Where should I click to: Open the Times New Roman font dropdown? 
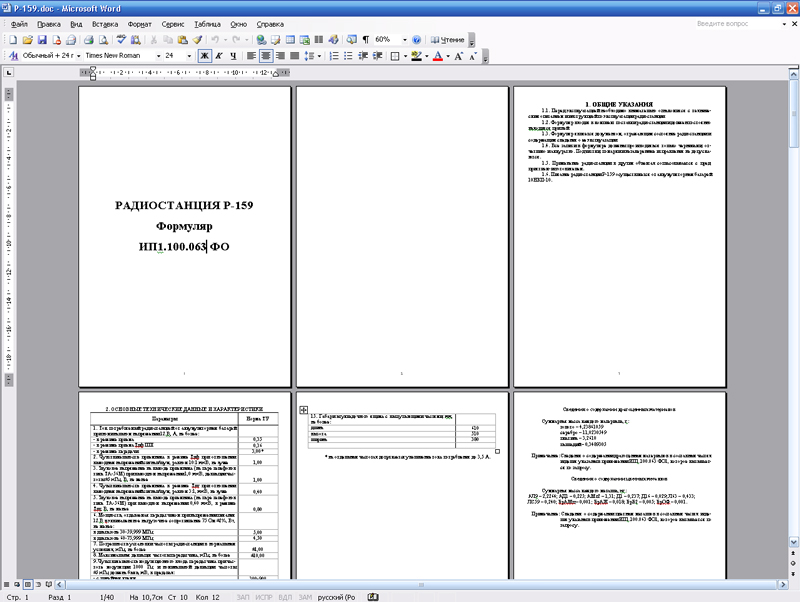(x=158, y=56)
